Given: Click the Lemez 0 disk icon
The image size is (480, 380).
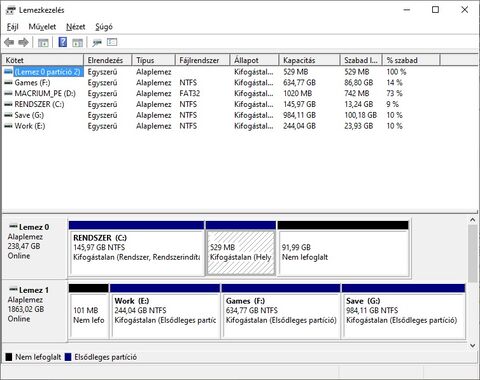Looking at the screenshot, I should coord(13,227).
